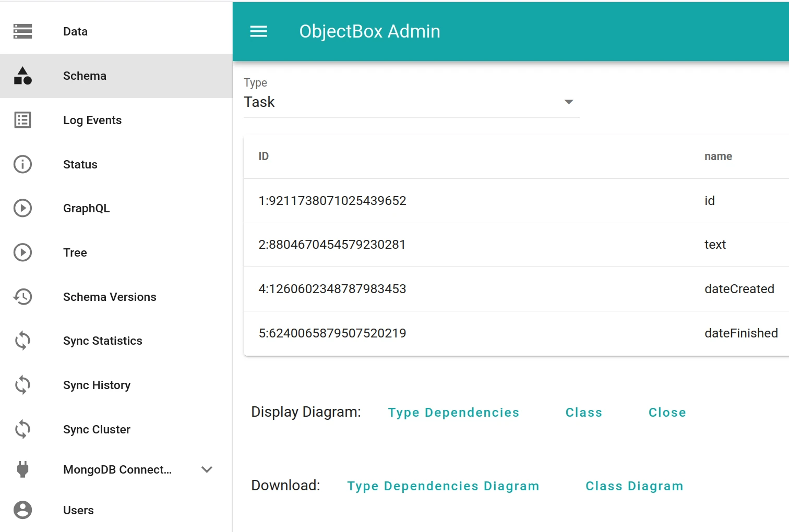Screen dimensions: 789x532
Task: Select the dateCreated property row
Action: tap(470, 289)
